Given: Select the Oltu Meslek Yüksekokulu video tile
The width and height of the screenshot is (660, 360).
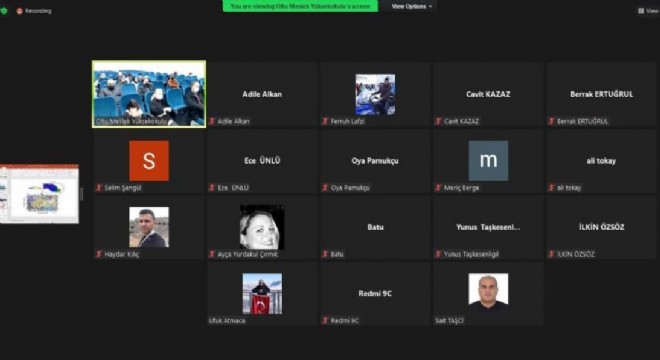Looking at the screenshot, I should coord(149,94).
